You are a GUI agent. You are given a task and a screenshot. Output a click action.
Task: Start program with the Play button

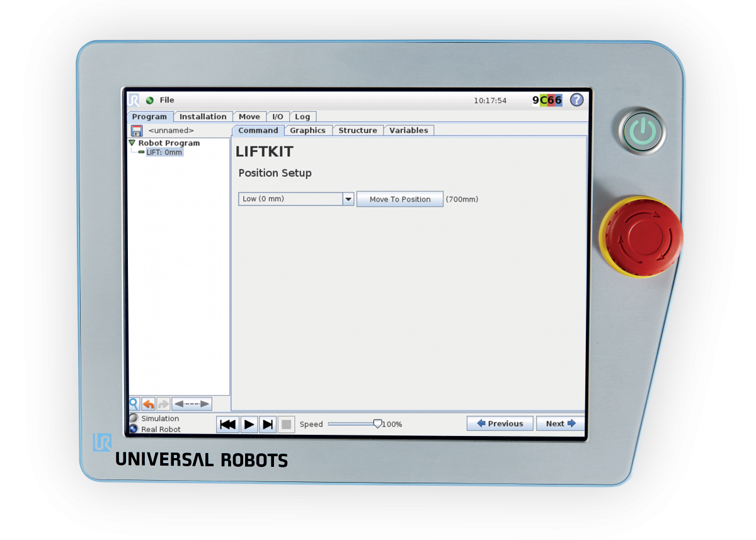tap(249, 424)
